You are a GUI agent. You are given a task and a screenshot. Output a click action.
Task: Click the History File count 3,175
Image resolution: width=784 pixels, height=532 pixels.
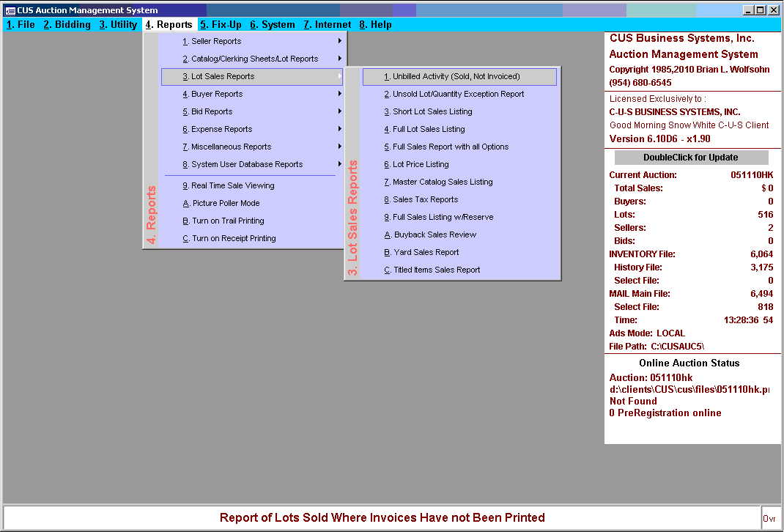761,267
